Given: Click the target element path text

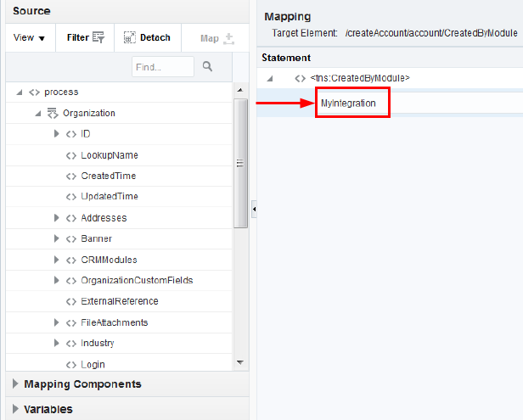Looking at the screenshot, I should 431,33.
